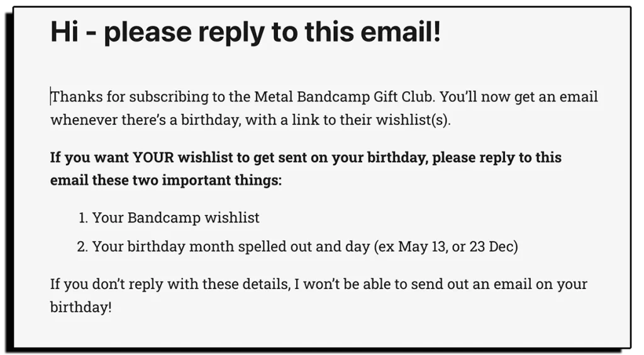
Task: Place cursor before "Thanks for subscribing"
Action: pyautogui.click(x=52, y=97)
